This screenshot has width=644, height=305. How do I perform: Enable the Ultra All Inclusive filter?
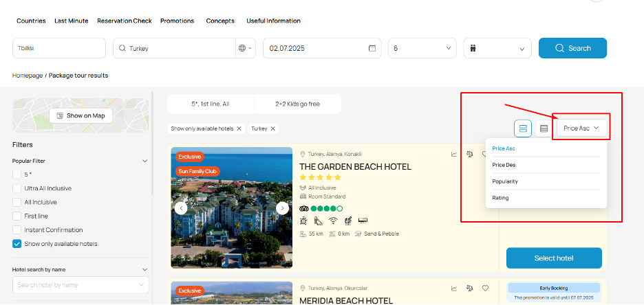[17, 189]
